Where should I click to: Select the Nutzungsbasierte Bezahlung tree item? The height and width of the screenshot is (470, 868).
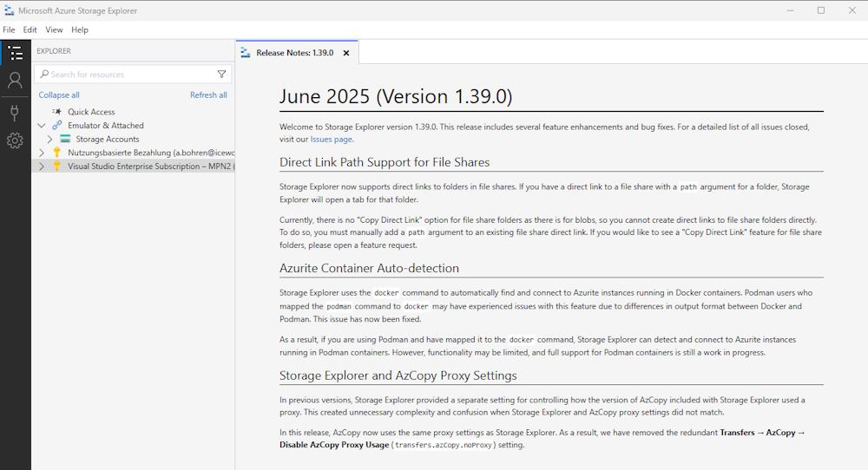[134, 153]
